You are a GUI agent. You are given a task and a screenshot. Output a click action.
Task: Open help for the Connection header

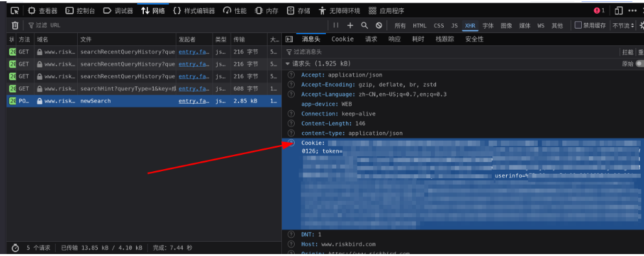tap(291, 114)
